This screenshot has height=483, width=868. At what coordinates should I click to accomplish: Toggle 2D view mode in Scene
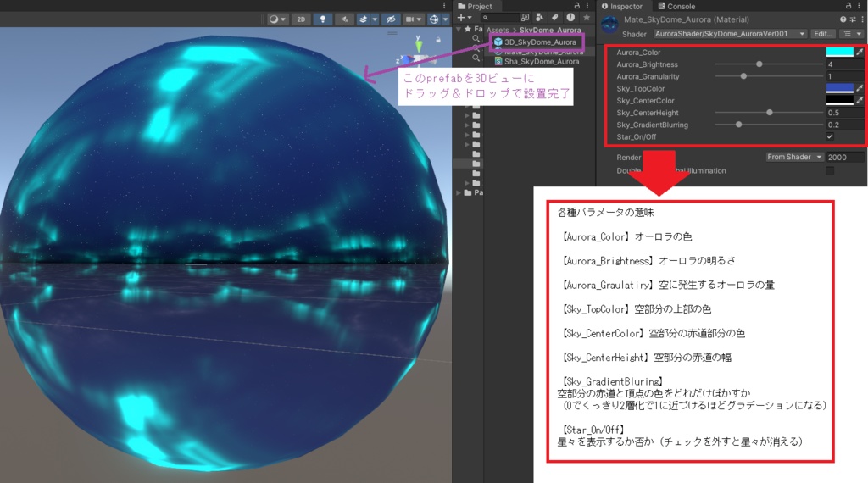[x=301, y=19]
